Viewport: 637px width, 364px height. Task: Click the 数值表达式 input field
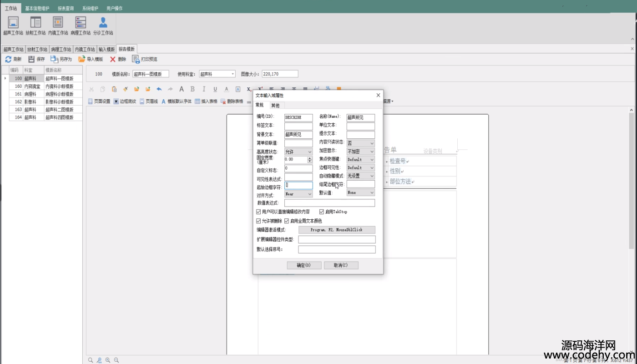click(330, 203)
